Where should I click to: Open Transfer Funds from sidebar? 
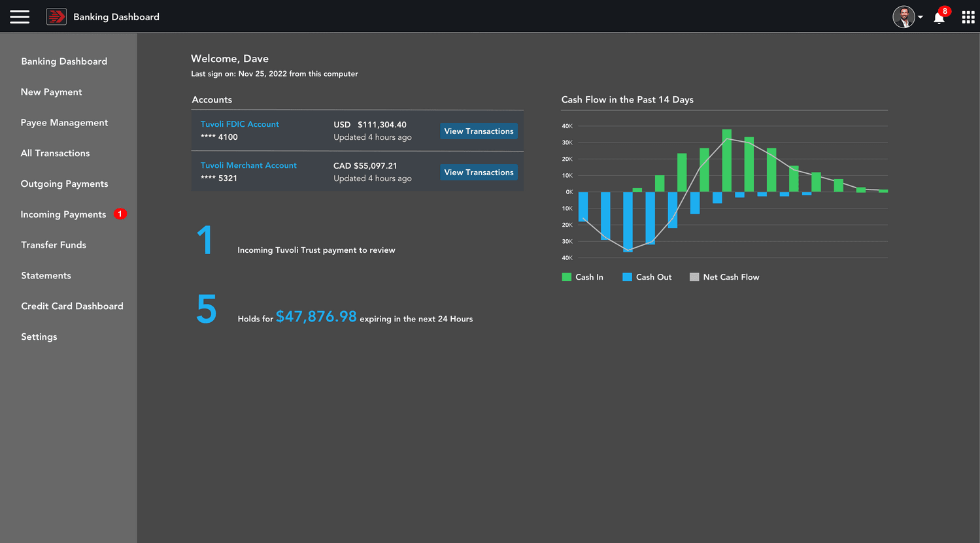(x=54, y=245)
